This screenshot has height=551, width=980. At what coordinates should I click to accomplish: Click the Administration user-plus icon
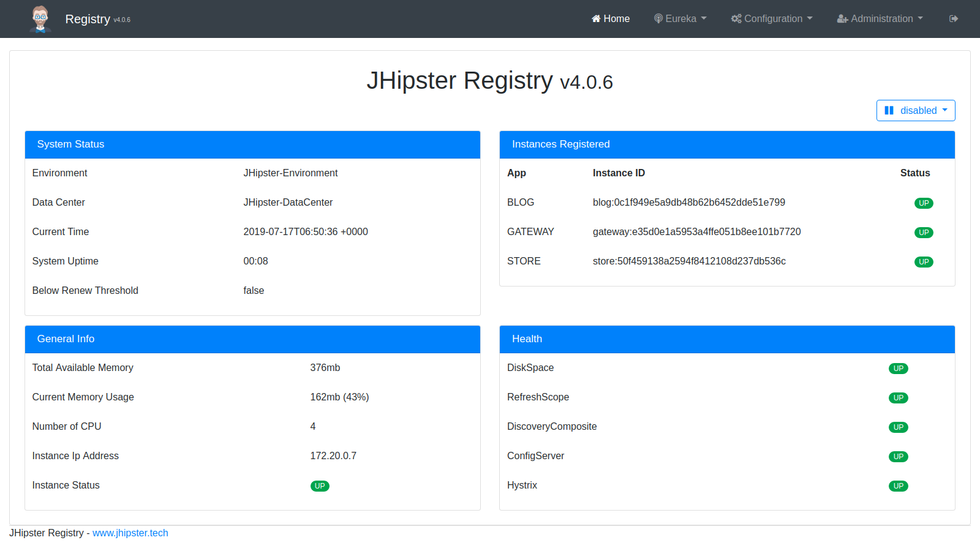tap(843, 19)
